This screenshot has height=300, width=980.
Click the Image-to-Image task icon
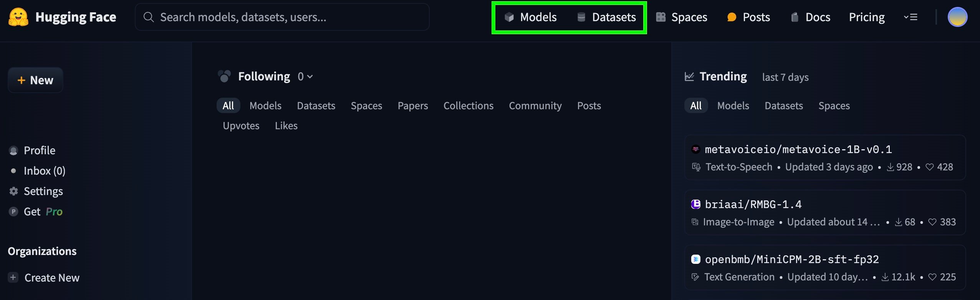click(x=695, y=222)
